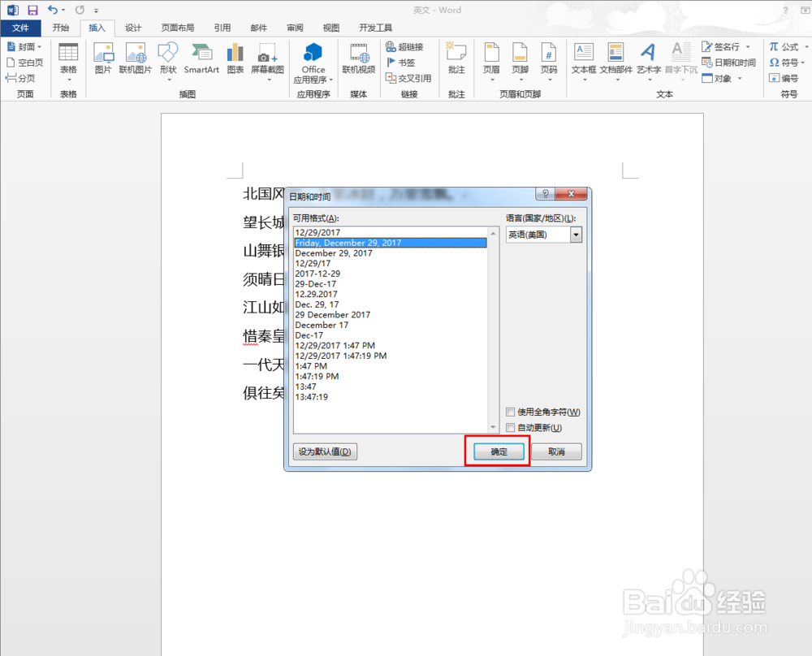Add a 批注 comment

pyautogui.click(x=456, y=58)
